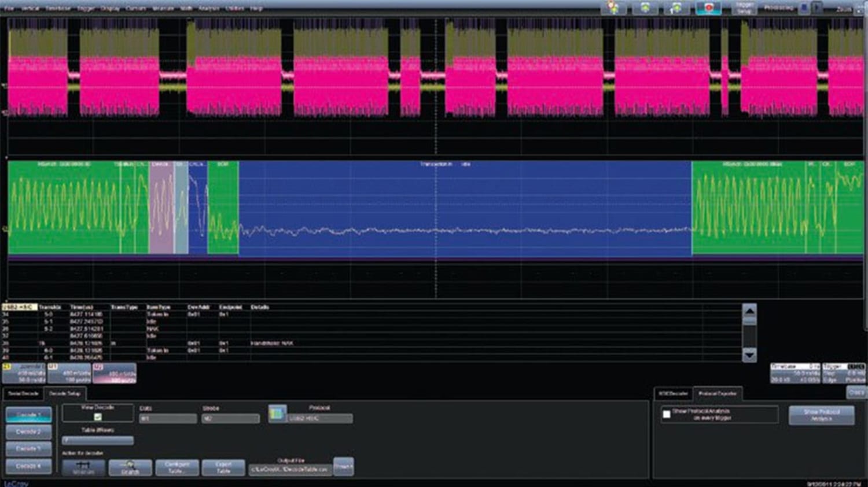
Task: Click the M2 trace descriptor thumbnail
Action: (114, 373)
